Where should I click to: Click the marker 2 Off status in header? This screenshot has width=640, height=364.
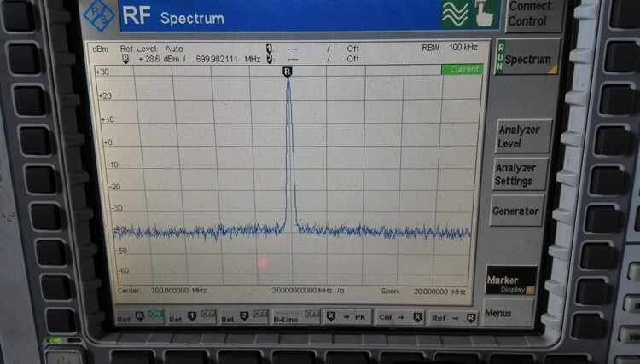pos(352,59)
